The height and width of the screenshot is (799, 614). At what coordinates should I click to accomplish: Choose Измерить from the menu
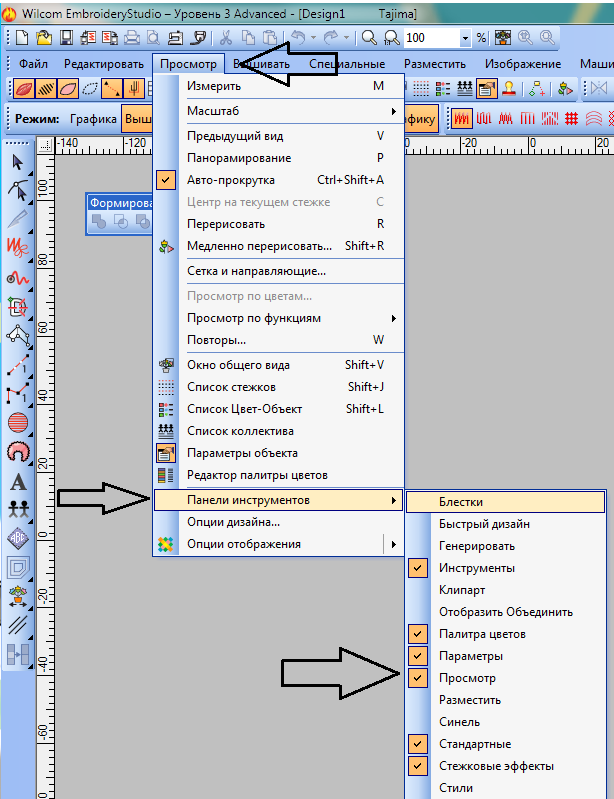pyautogui.click(x=278, y=86)
